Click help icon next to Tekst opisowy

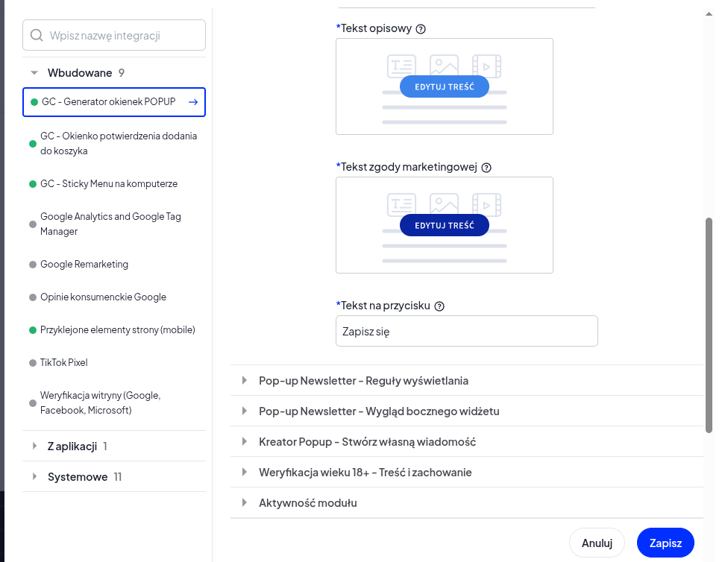coord(421,29)
